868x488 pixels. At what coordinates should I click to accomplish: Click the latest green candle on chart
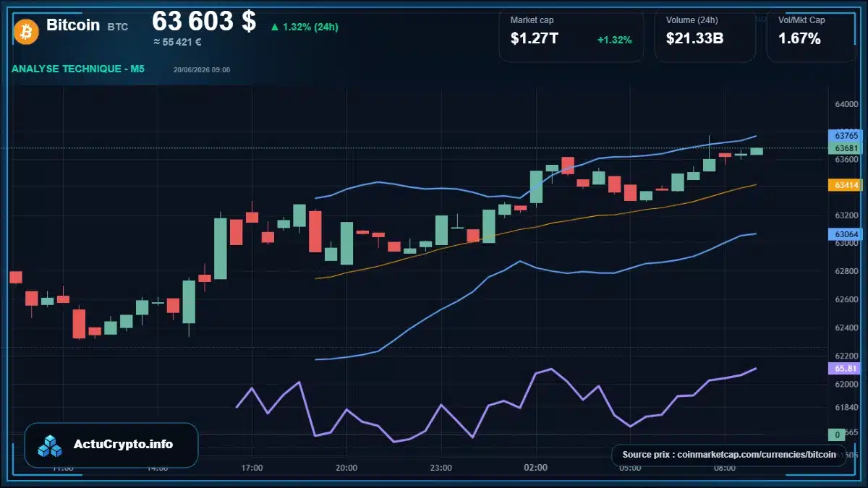pos(757,150)
